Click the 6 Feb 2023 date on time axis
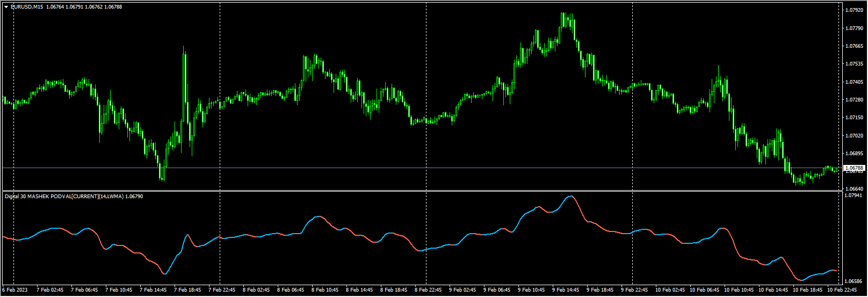The width and height of the screenshot is (868, 297). point(15,290)
